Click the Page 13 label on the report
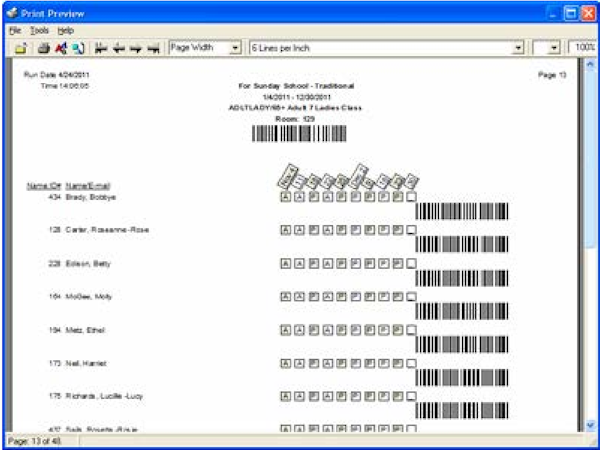Screen dimensions: 600x450 pyautogui.click(x=552, y=75)
